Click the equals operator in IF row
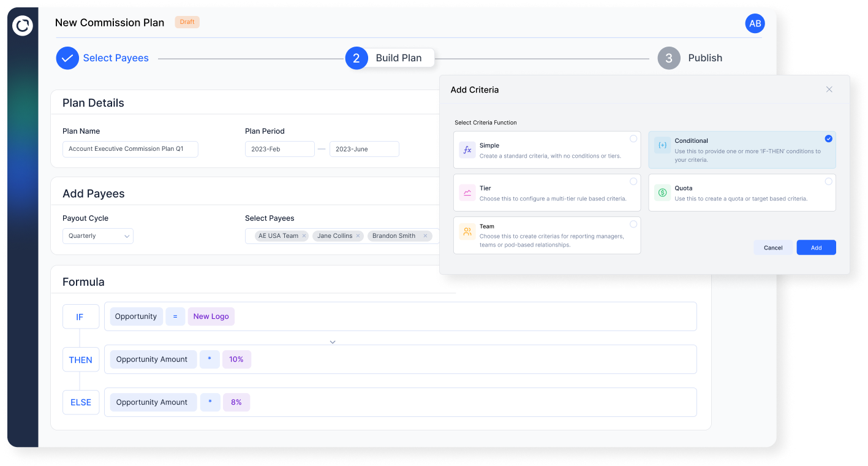 pyautogui.click(x=175, y=316)
